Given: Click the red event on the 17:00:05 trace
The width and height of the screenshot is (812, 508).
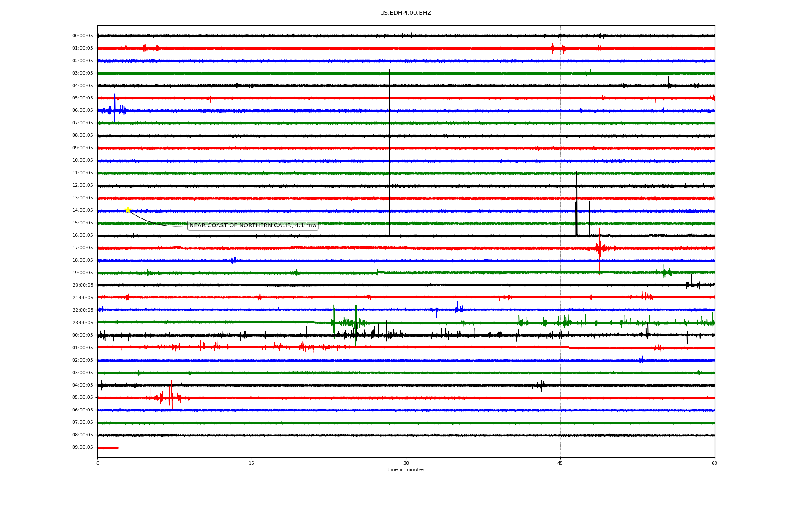Looking at the screenshot, I should click(x=599, y=248).
